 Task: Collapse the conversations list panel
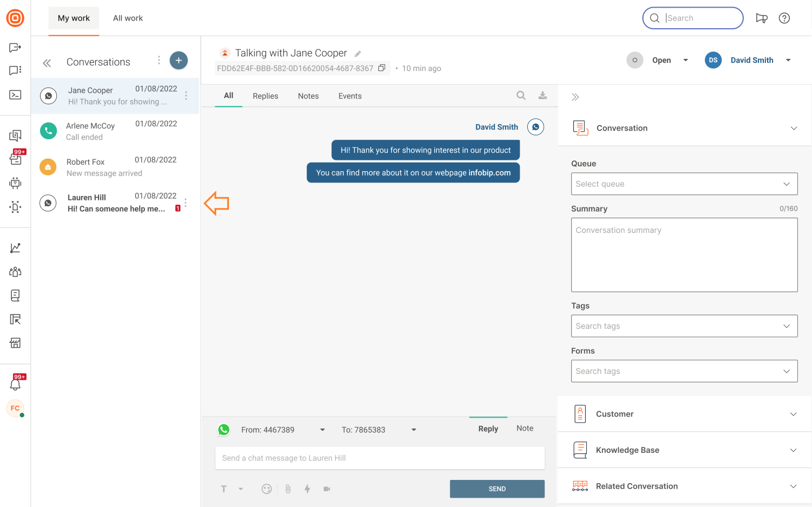[x=47, y=63]
